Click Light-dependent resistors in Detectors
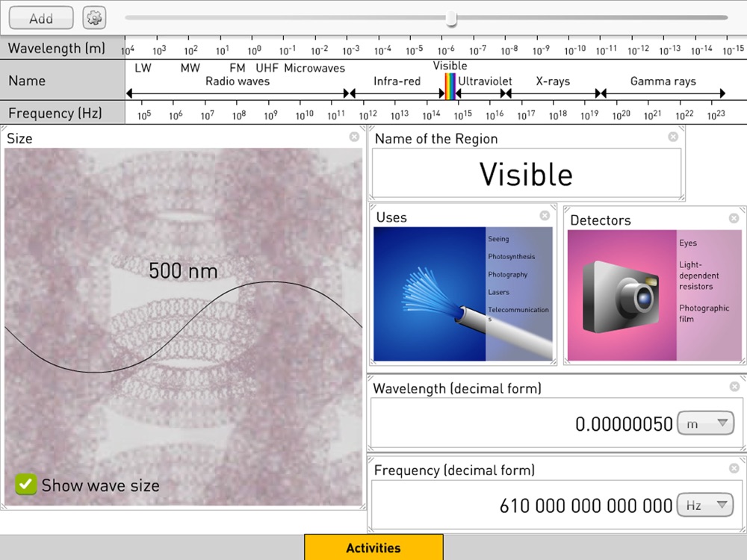The image size is (747, 560). pos(699,276)
